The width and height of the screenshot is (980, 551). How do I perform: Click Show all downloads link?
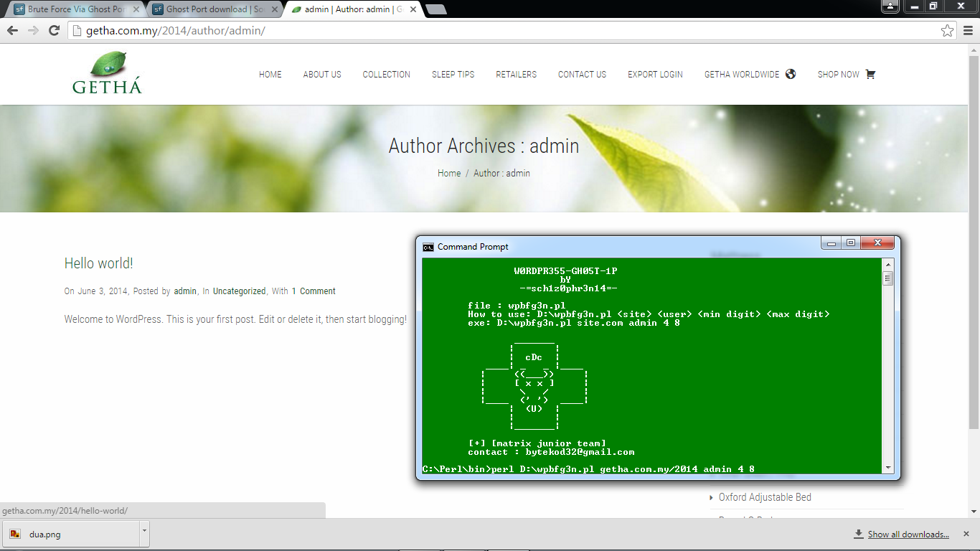click(908, 534)
